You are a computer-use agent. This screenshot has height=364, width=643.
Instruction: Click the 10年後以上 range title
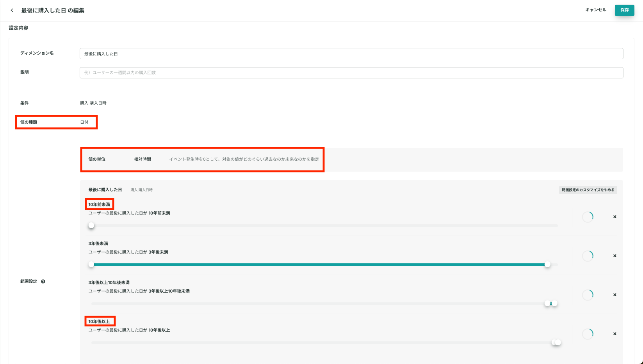[x=99, y=321]
